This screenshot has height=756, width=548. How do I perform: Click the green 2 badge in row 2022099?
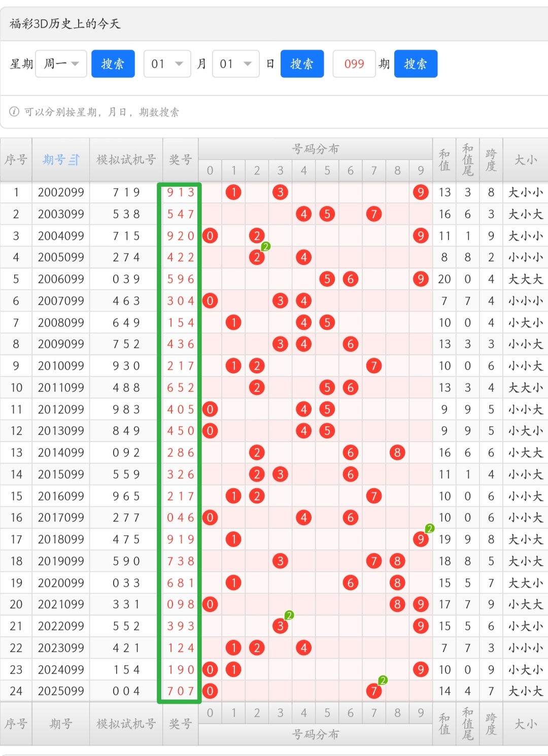pos(289,615)
